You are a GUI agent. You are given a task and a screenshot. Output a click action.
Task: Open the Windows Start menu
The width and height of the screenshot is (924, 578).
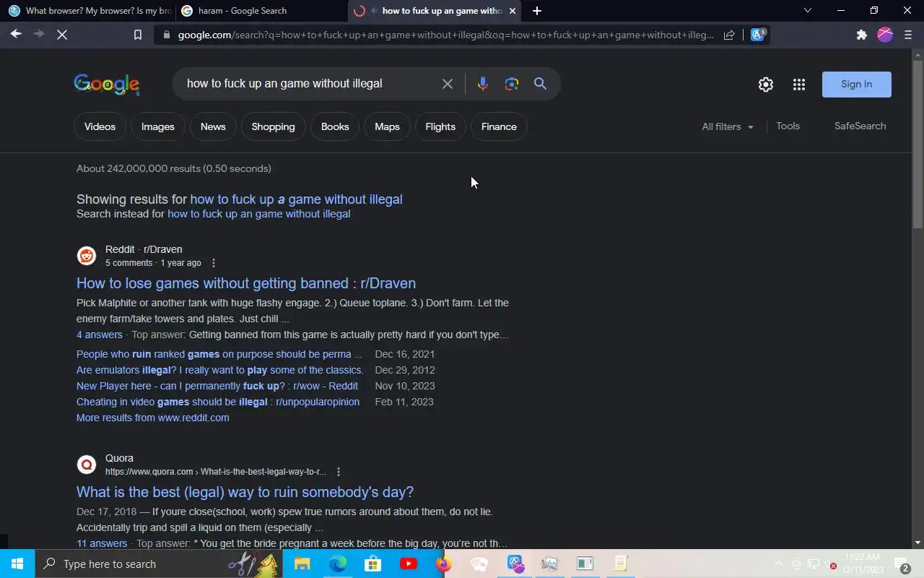coord(17,564)
